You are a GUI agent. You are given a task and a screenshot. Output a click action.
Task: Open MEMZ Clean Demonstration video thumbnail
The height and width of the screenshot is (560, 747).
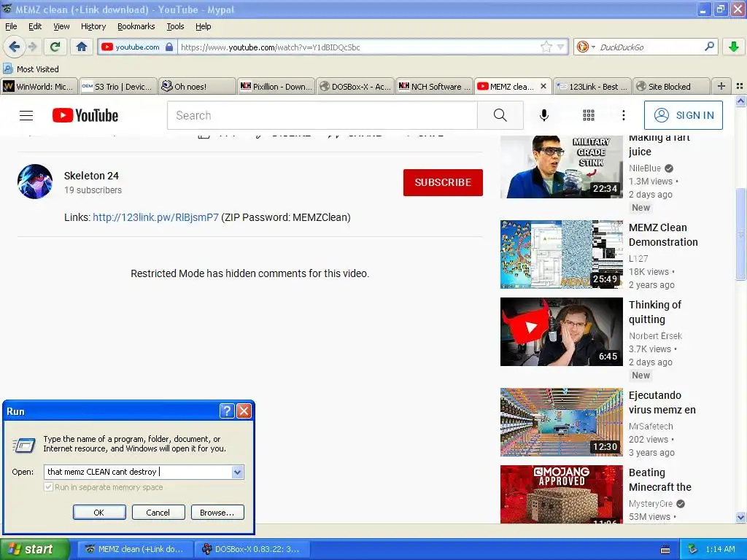(561, 254)
